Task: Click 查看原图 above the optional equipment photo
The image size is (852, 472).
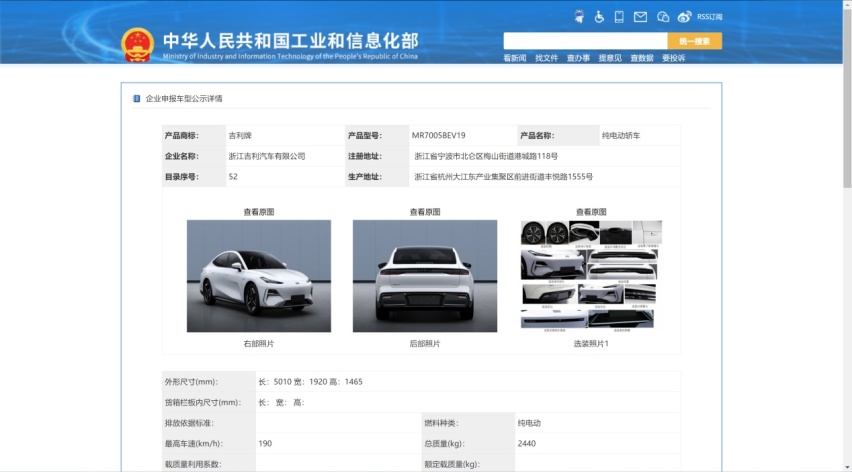Action: pos(591,212)
